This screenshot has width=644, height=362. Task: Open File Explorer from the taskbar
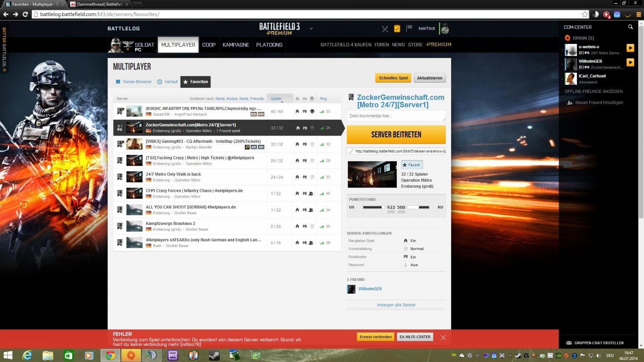click(x=48, y=355)
